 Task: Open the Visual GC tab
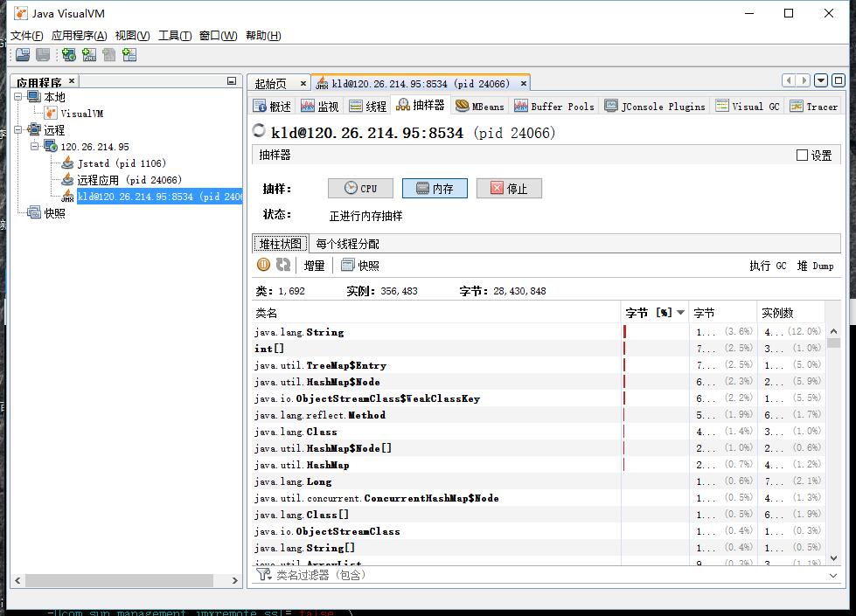pos(748,106)
